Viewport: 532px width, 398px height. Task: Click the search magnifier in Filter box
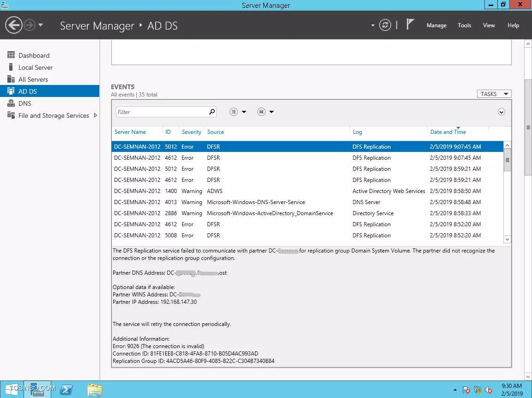coord(212,112)
